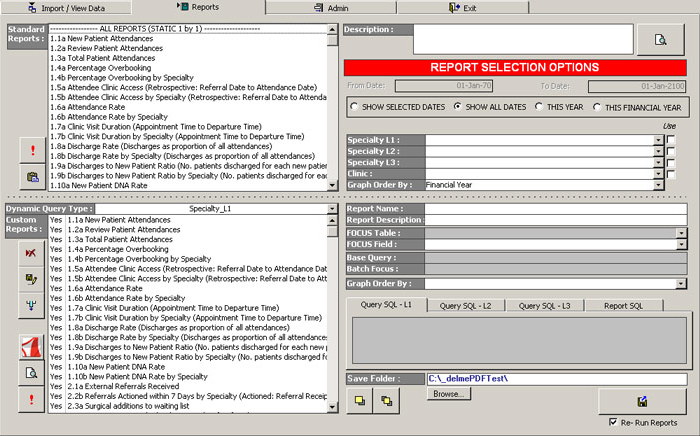The image size is (700, 436).
Task: Click the Custom Reports list scroll-down arrow
Action: tap(332, 407)
